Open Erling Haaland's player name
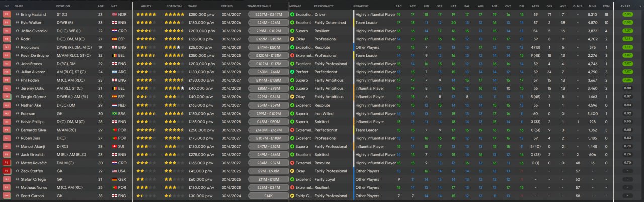The height and width of the screenshot is (202, 644). (33, 14)
